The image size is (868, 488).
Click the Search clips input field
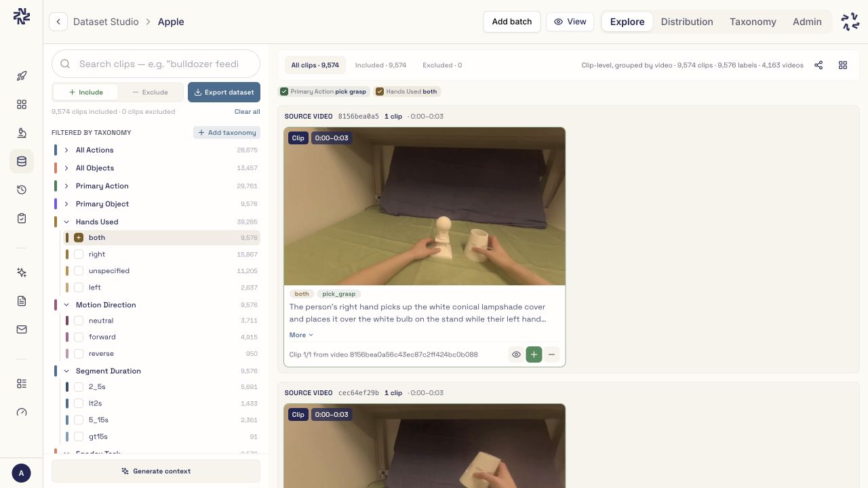pyautogui.click(x=156, y=64)
